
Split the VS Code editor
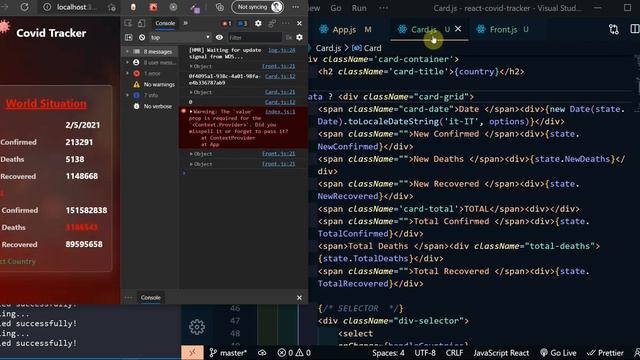click(x=635, y=29)
